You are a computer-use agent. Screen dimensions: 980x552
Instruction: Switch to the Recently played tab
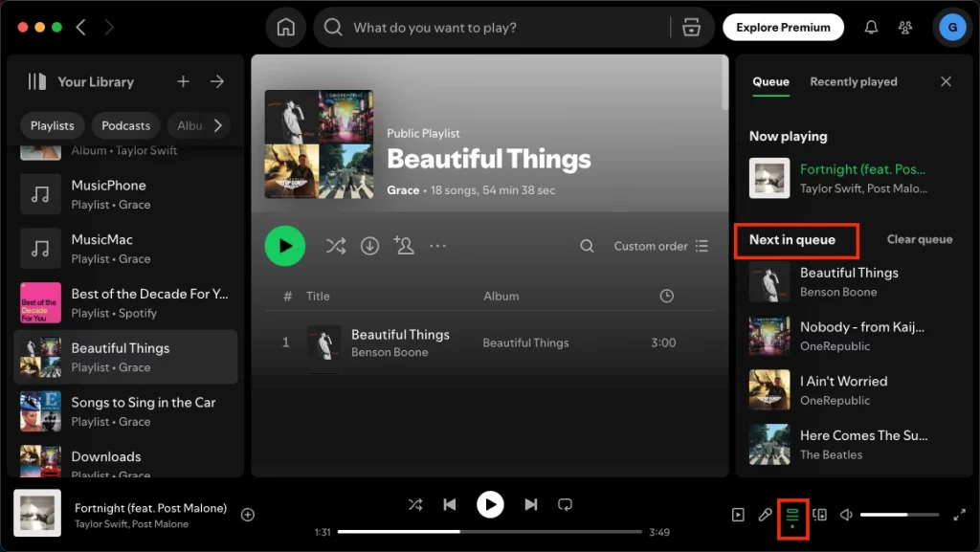(x=853, y=81)
